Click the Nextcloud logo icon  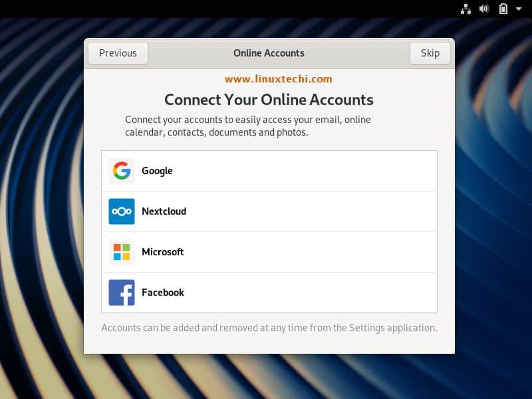tap(122, 211)
